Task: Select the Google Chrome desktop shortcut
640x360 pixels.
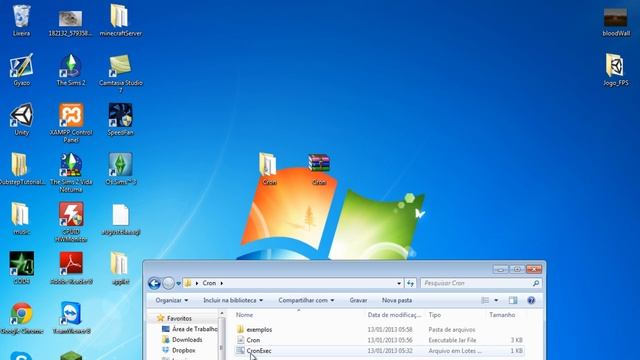Action: [21, 318]
